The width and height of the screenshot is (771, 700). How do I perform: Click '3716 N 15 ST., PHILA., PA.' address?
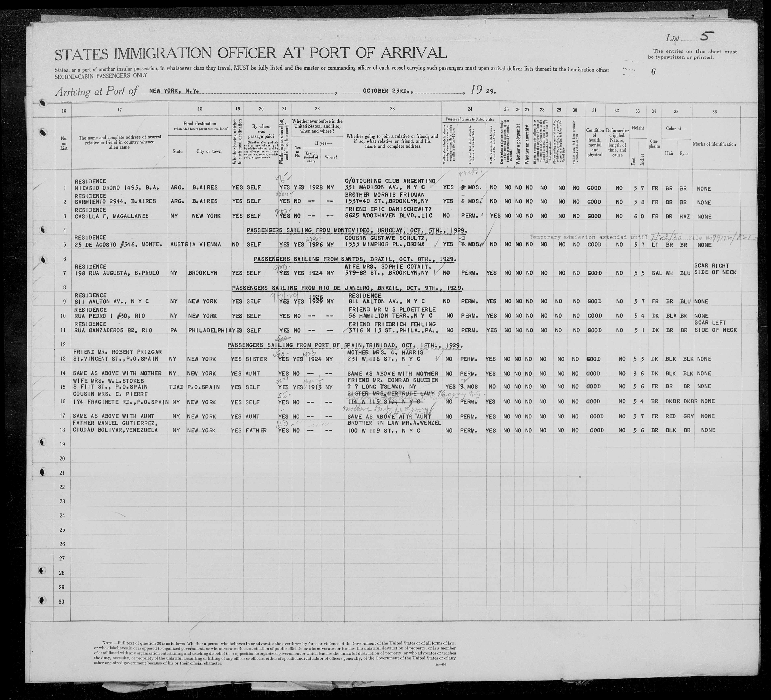click(x=394, y=330)
